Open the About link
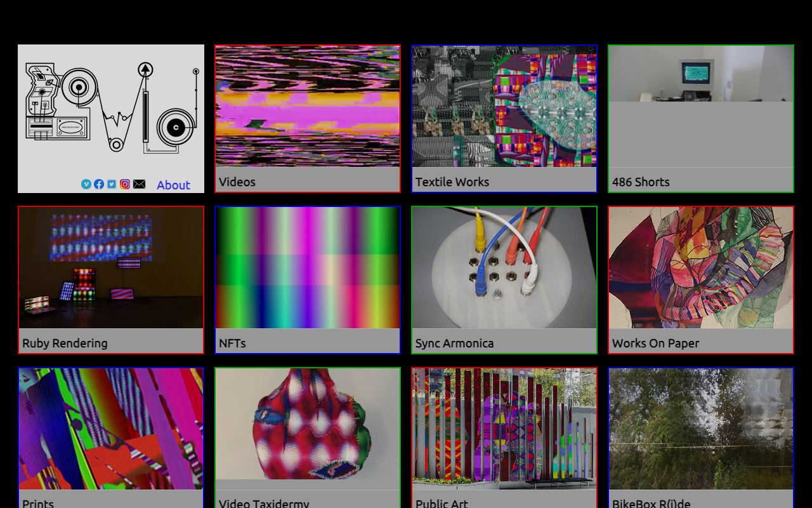 coord(173,185)
